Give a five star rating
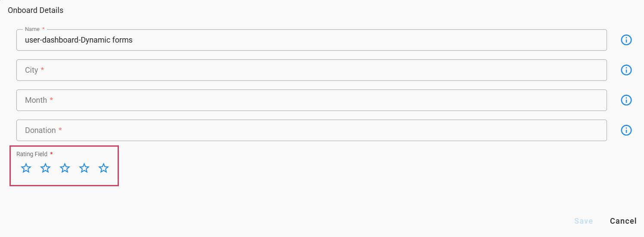This screenshot has width=644, height=237. point(104,168)
